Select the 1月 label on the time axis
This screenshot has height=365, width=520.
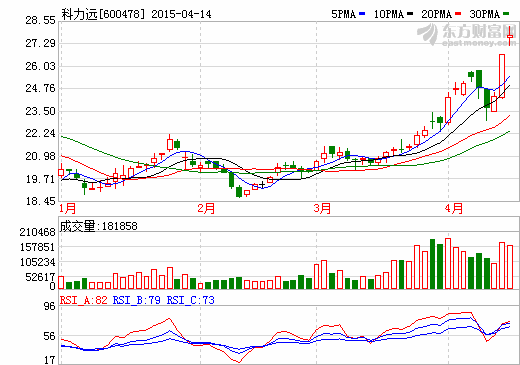click(x=67, y=209)
